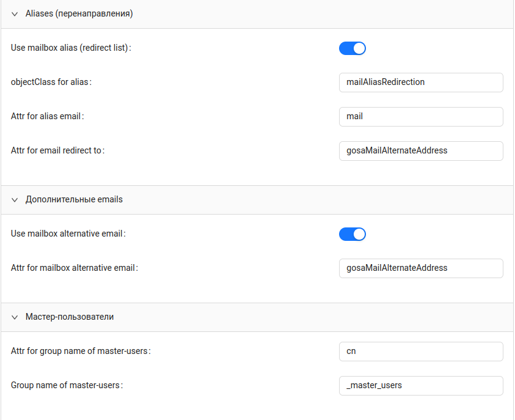Image resolution: width=515 pixels, height=420 pixels.
Task: Click the Use mailbox alternative email label
Action: [x=68, y=234]
